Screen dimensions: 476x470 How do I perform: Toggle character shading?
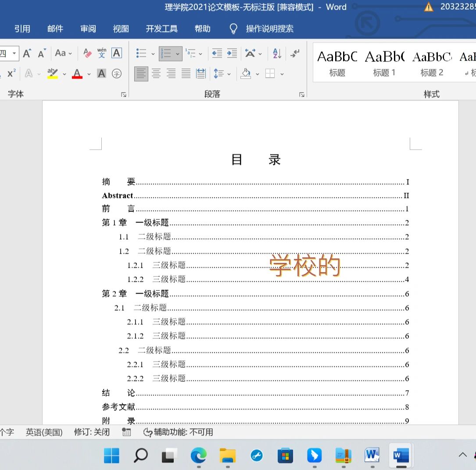[x=101, y=74]
